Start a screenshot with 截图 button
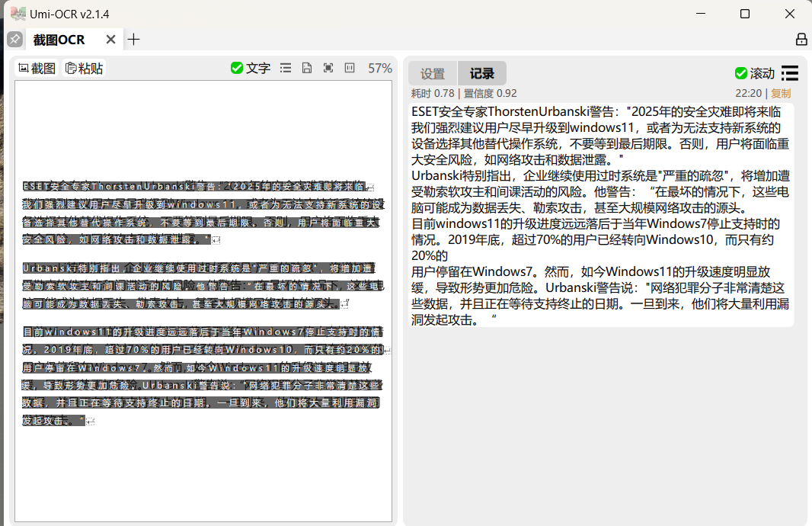The image size is (812, 526). click(37, 68)
